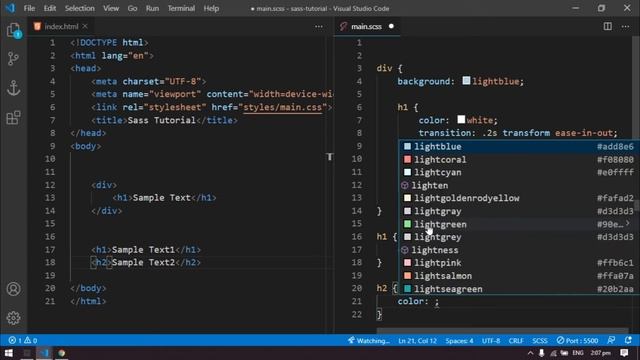Select lightgray suggestion
The height and width of the screenshot is (360, 640).
(519, 211)
